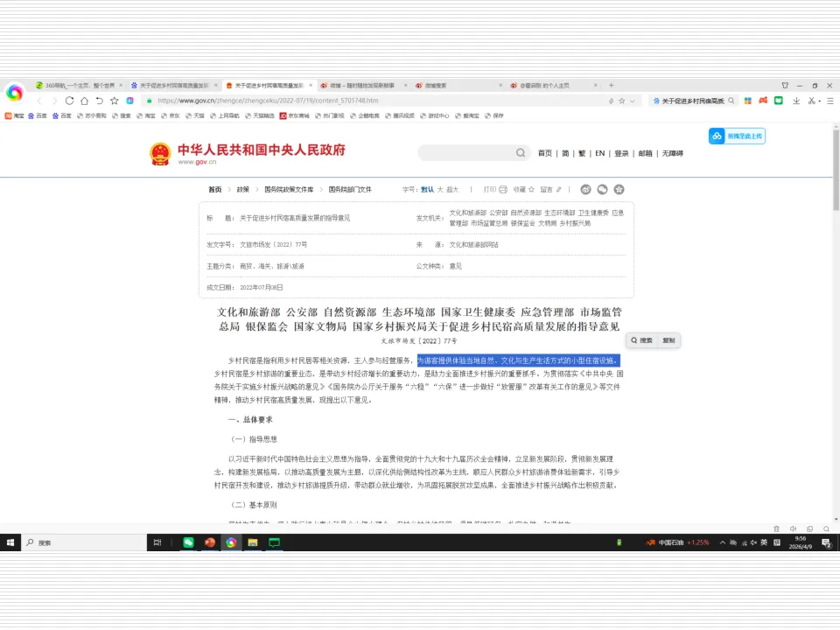Open the app grid icon beside address bar
The height and width of the screenshot is (630, 840).
pyautogui.click(x=747, y=101)
